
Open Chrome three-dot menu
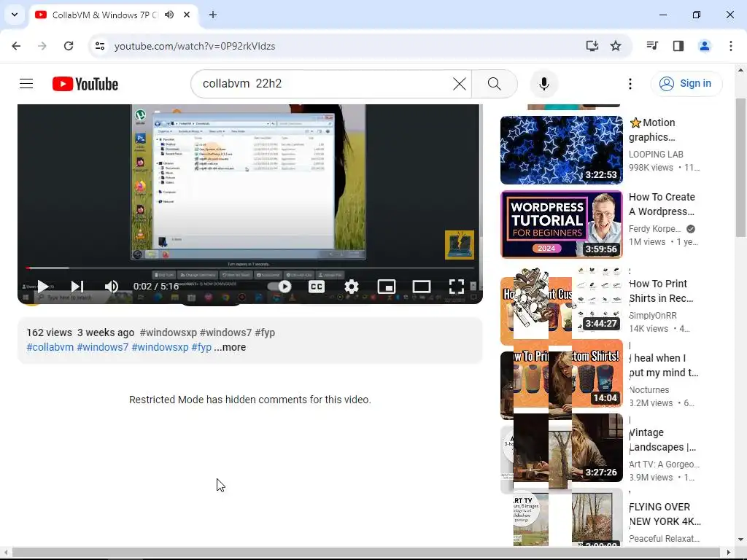730,46
